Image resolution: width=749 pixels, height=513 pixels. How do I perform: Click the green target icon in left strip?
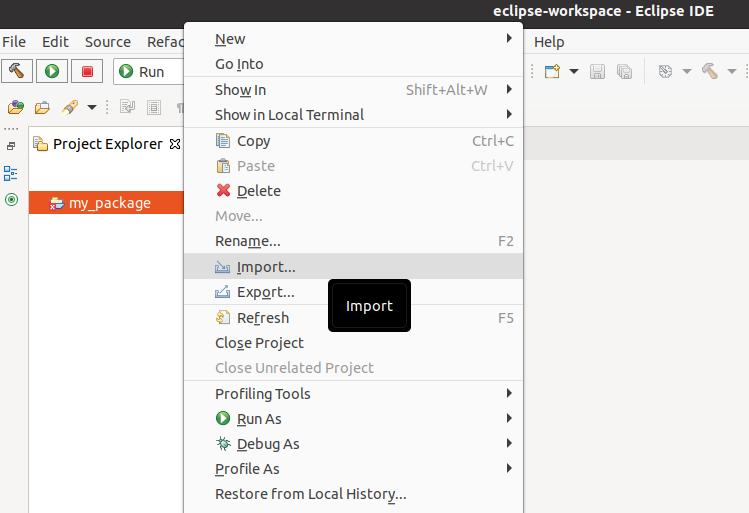tap(11, 200)
